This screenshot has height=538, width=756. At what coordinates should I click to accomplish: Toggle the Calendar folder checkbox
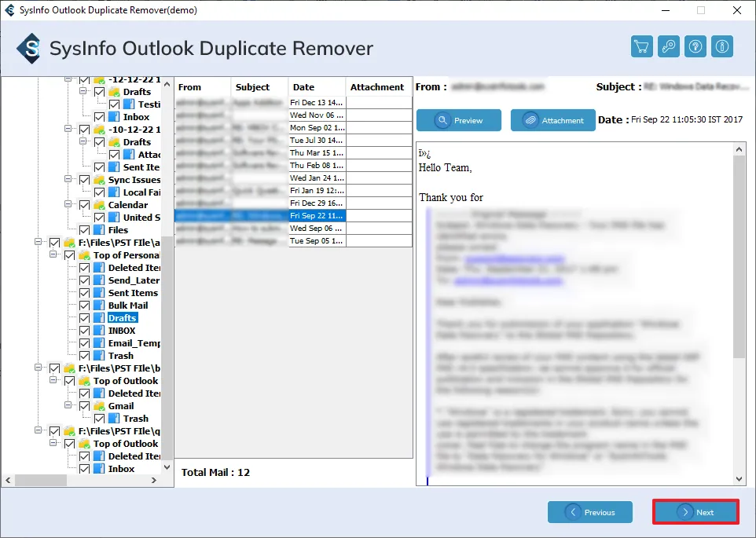click(84, 205)
